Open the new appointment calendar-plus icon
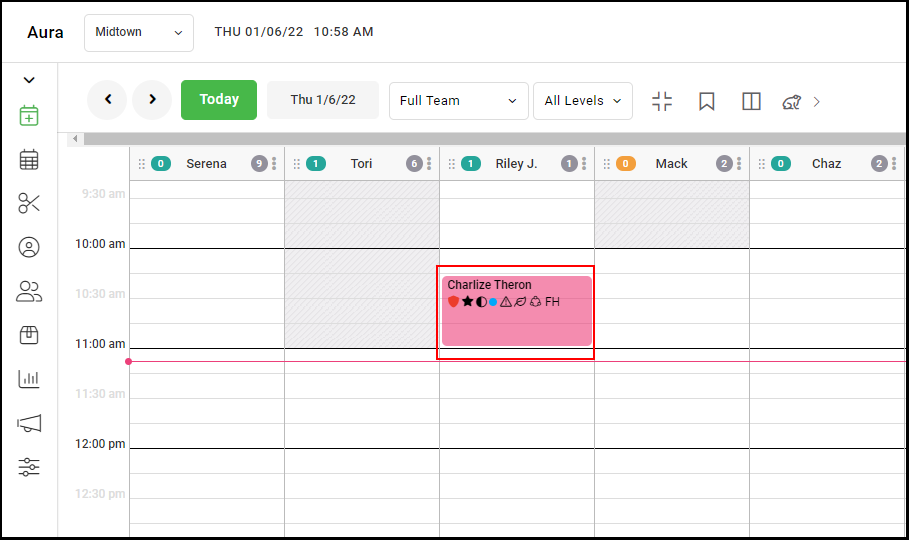This screenshot has height=540, width=909. (x=29, y=115)
